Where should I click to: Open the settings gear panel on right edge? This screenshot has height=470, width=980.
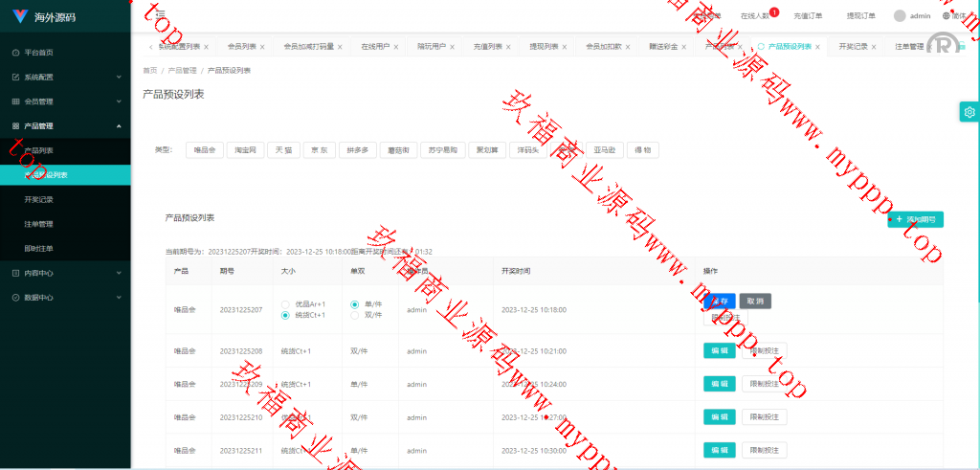969,112
